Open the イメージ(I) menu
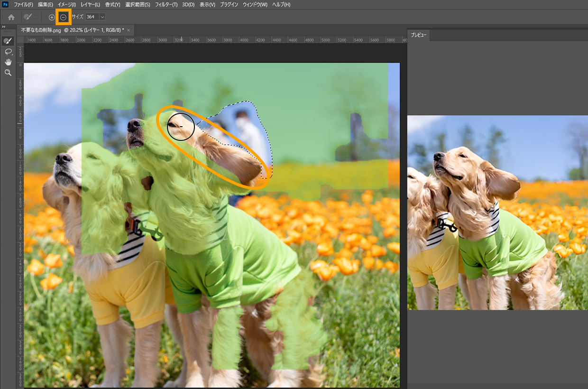 pyautogui.click(x=67, y=4)
